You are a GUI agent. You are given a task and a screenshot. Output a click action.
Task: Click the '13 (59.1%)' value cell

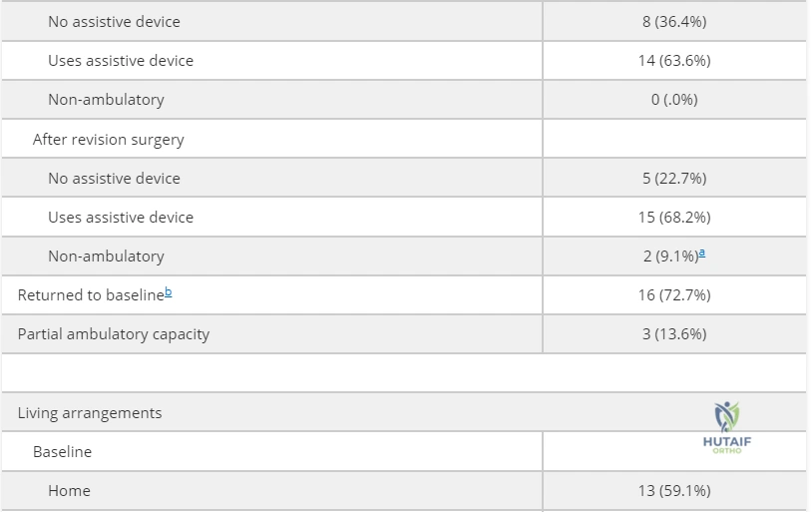(674, 490)
